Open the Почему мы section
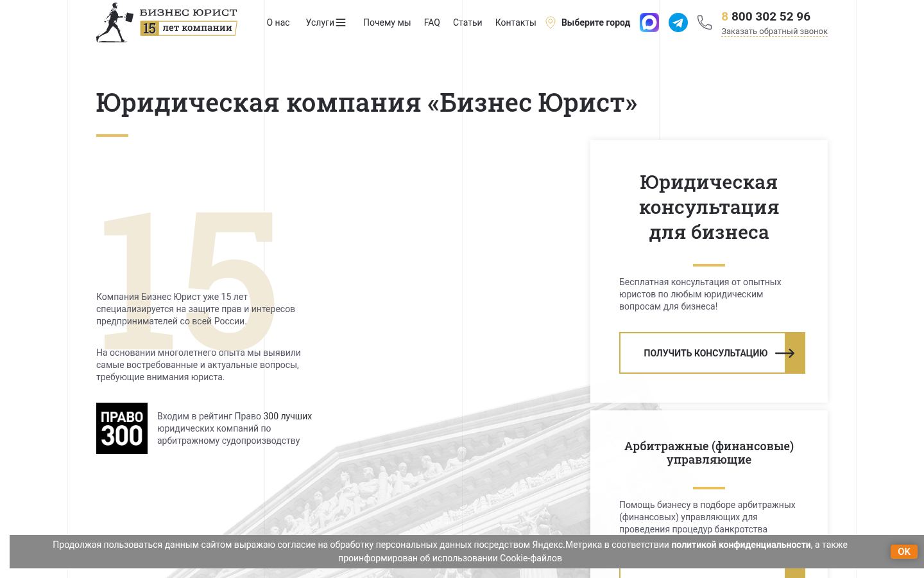Viewport: 924px width, 578px height. pyautogui.click(x=386, y=22)
